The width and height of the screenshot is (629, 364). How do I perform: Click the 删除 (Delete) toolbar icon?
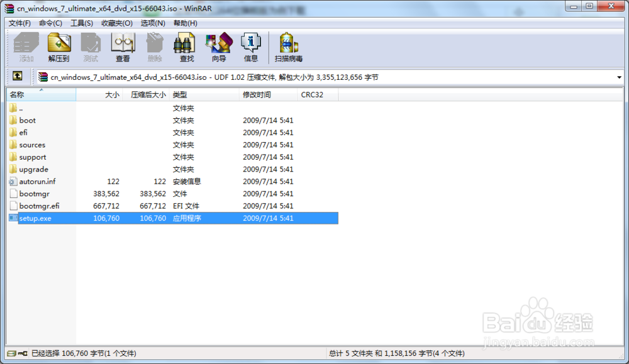point(155,47)
